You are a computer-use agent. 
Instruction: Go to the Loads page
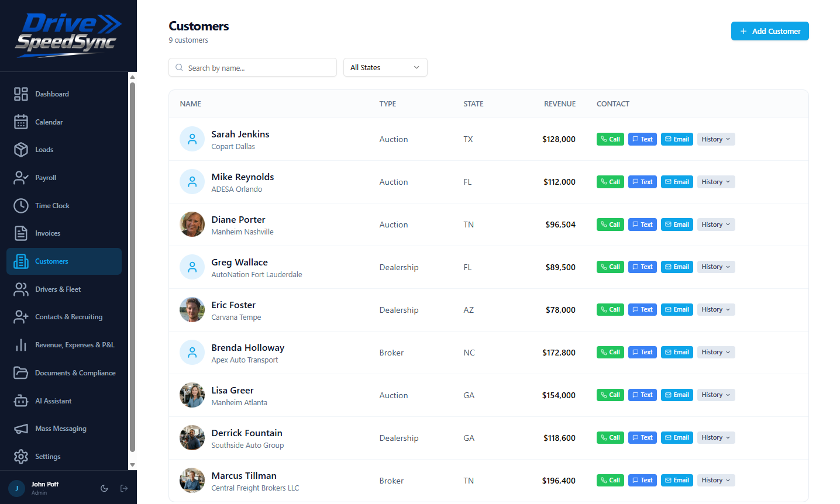64,150
